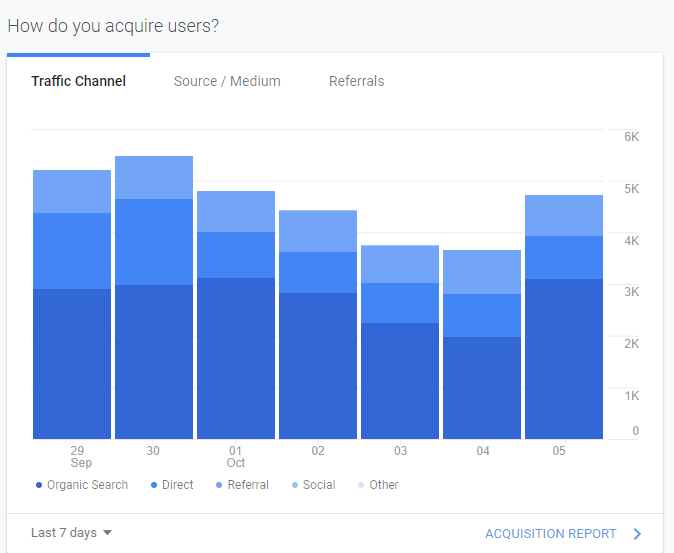674x553 pixels.
Task: Open the ACQUISITION REPORT link
Action: (550, 534)
